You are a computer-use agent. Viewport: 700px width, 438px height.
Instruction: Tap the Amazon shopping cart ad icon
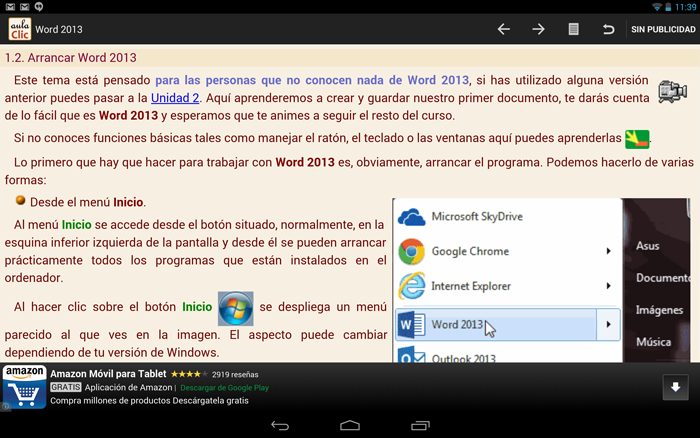(24, 387)
